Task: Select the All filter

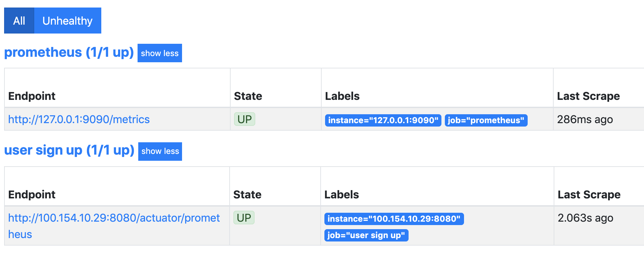Action: tap(19, 21)
